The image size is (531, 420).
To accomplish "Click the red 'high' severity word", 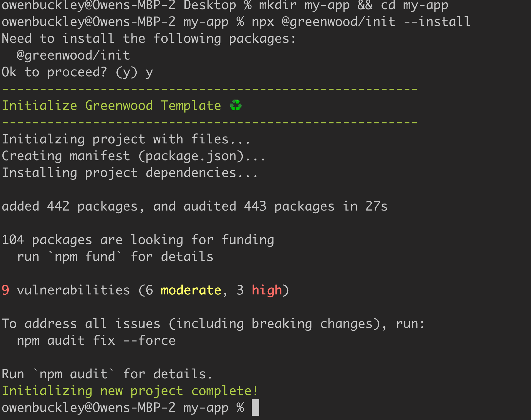I will pyautogui.click(x=267, y=290).
